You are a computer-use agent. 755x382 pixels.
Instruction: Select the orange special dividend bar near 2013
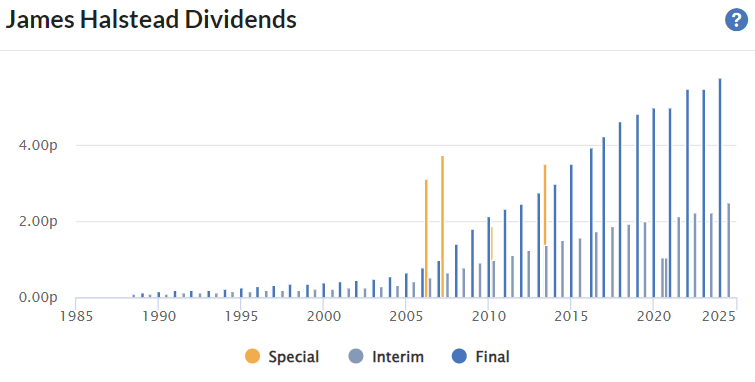click(x=545, y=205)
